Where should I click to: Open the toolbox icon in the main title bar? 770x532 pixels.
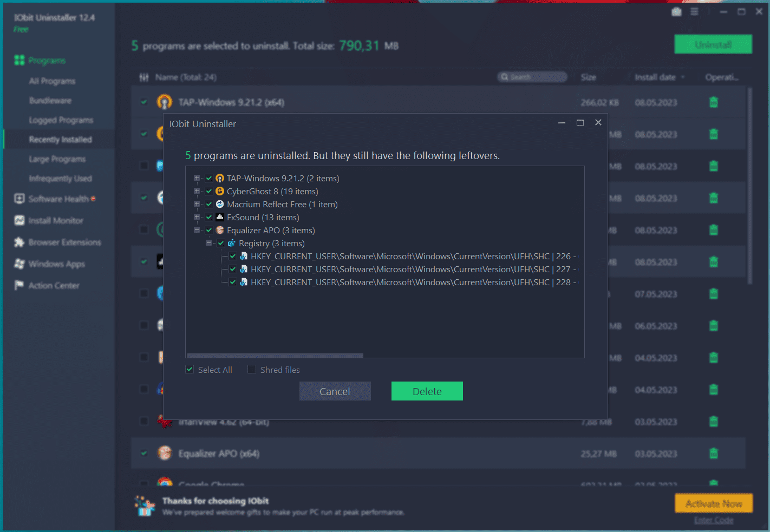click(676, 12)
